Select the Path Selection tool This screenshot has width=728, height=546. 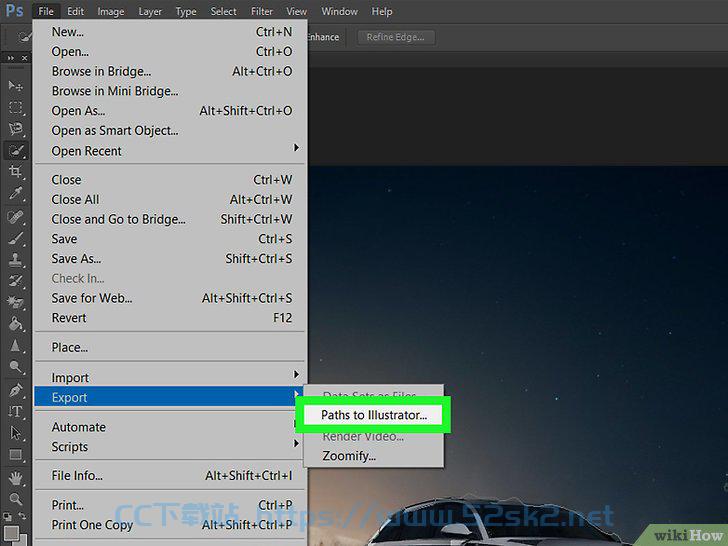point(15,433)
